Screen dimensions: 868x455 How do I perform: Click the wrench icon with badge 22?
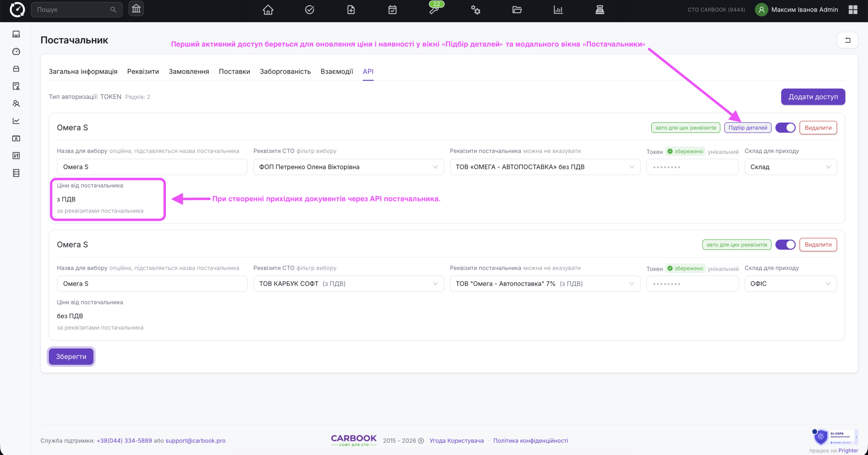(434, 10)
